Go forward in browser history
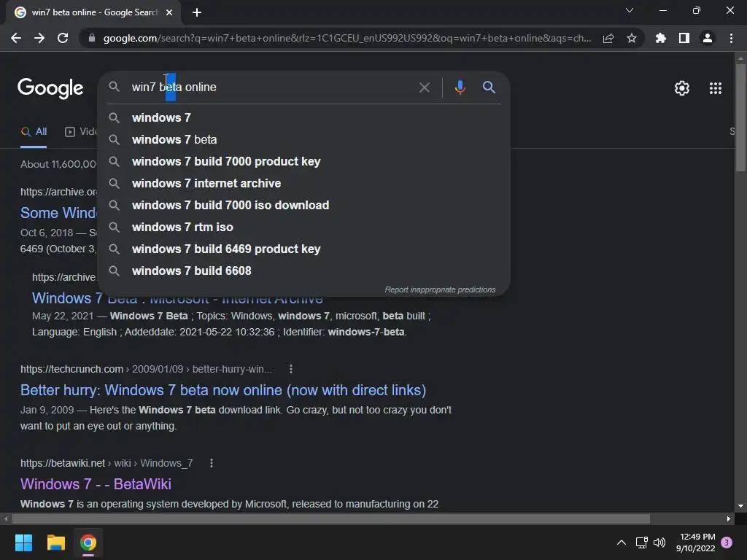Viewport: 747px width, 560px height. click(x=39, y=38)
